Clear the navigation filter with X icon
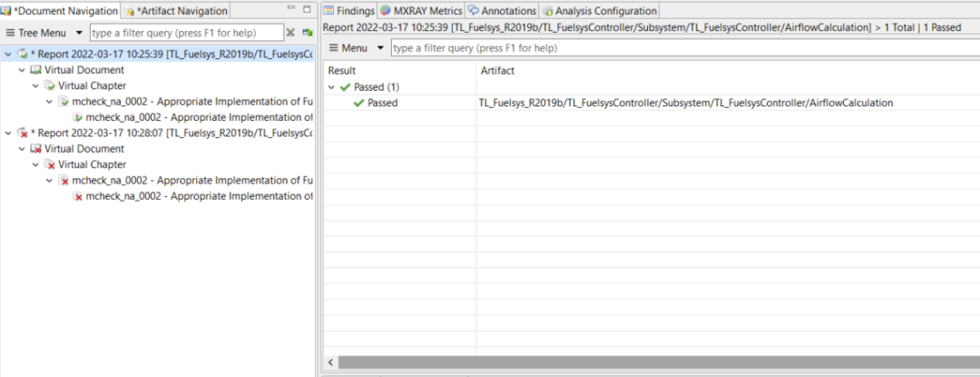This screenshot has height=377, width=980. point(290,33)
